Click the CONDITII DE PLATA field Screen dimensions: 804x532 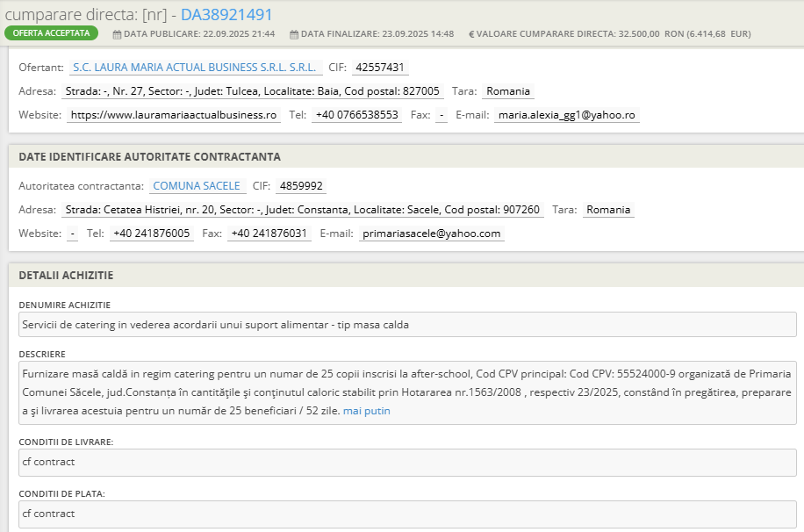point(407,514)
